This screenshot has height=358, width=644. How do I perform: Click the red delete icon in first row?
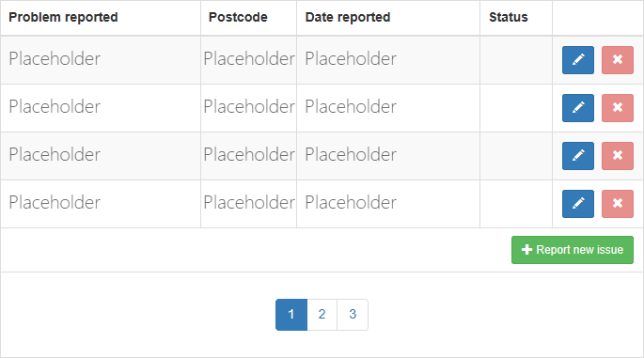click(618, 60)
